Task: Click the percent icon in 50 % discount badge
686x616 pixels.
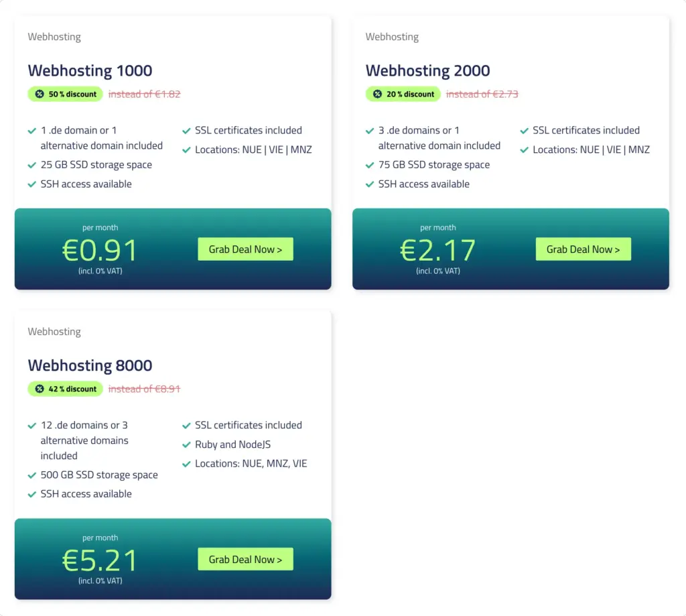Action: (40, 94)
